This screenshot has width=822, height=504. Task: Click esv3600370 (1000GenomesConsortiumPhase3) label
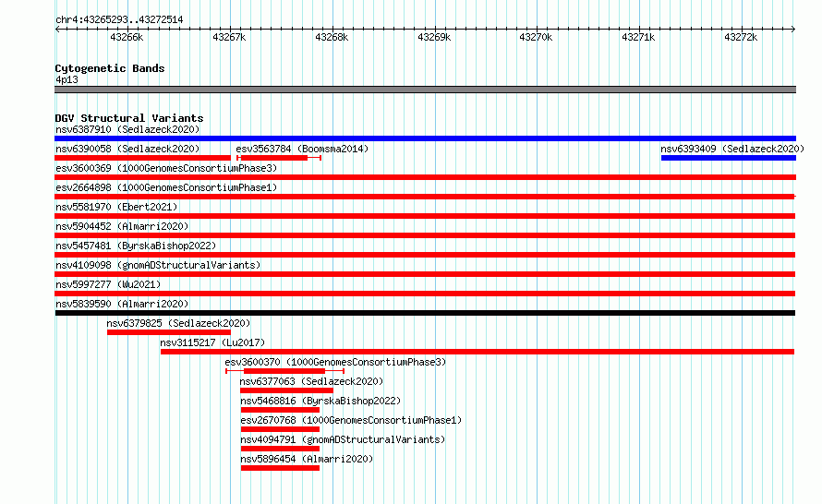[335, 362]
